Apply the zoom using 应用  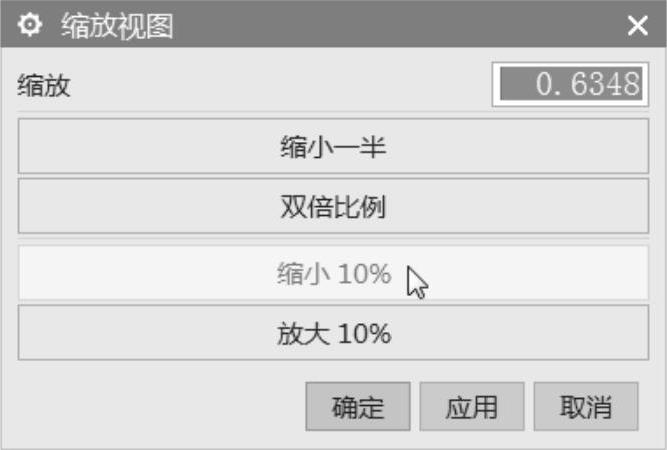tap(472, 406)
